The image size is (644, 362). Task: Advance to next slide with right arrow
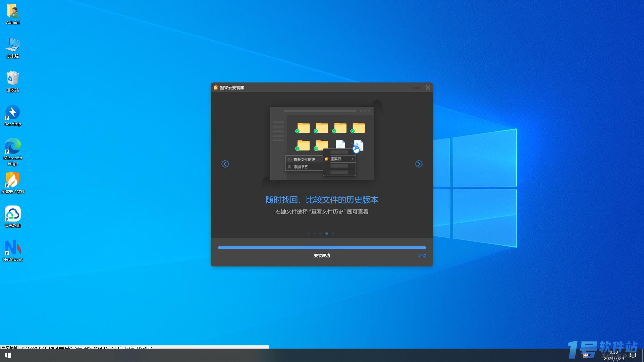click(419, 164)
